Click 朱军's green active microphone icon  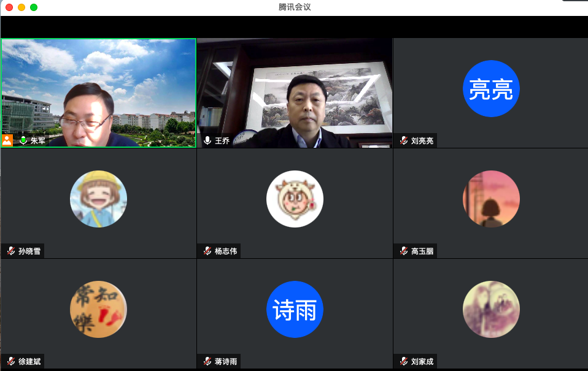23,140
